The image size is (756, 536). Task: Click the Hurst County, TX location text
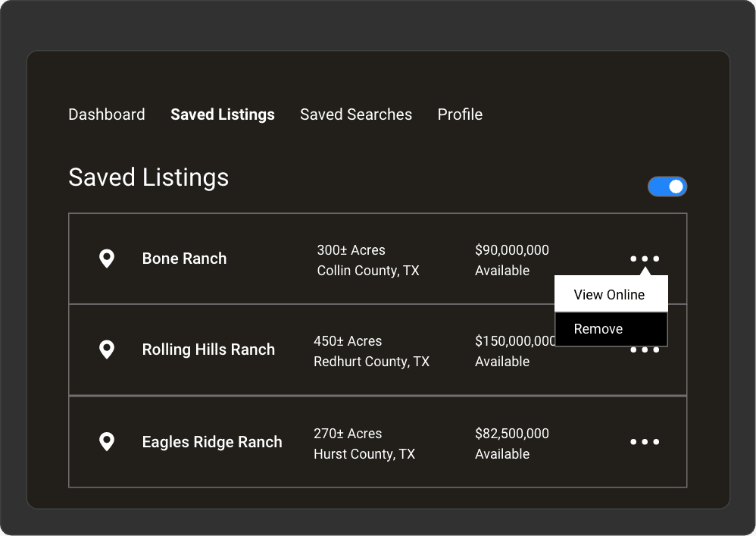[x=364, y=454]
